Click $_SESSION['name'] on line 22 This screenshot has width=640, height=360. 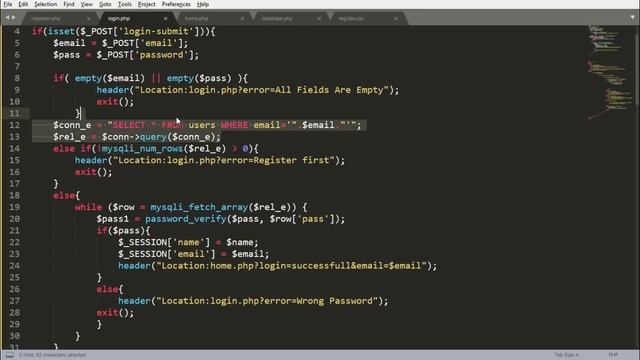(164, 242)
